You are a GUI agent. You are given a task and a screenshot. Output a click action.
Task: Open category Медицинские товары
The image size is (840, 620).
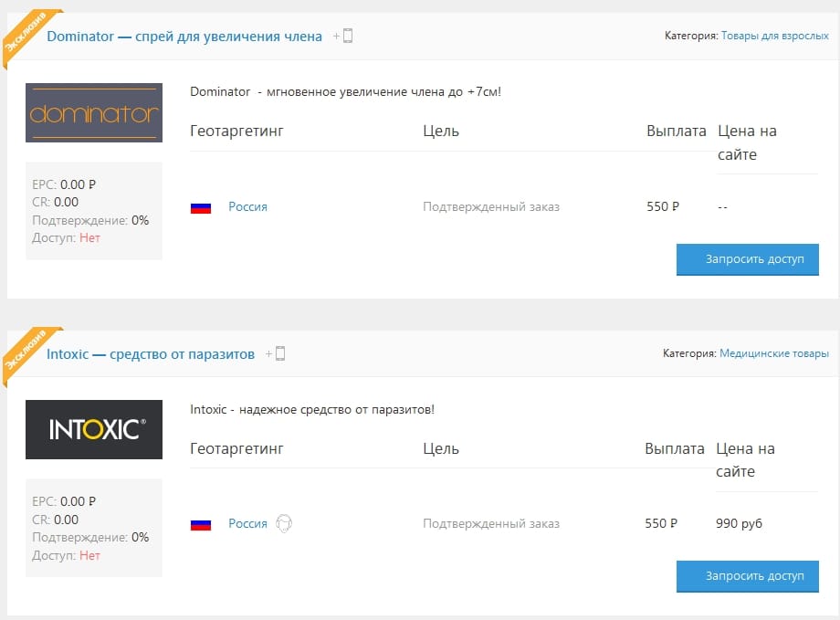(774, 353)
